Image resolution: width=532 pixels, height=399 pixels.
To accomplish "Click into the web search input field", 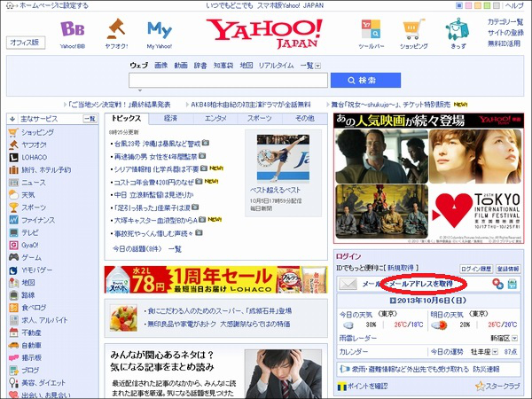I will 228,81.
